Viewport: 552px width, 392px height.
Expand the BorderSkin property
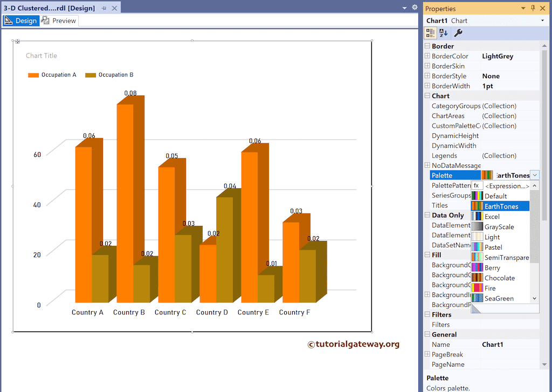(x=427, y=66)
